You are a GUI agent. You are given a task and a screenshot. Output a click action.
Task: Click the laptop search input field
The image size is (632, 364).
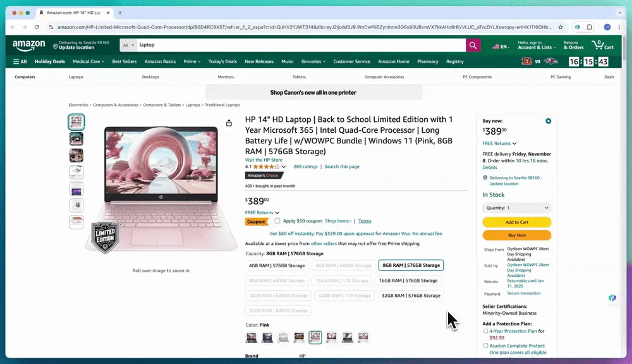coord(301,45)
